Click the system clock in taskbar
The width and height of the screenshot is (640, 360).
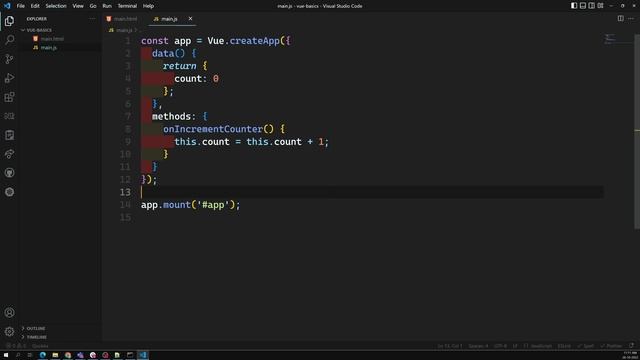630,355
